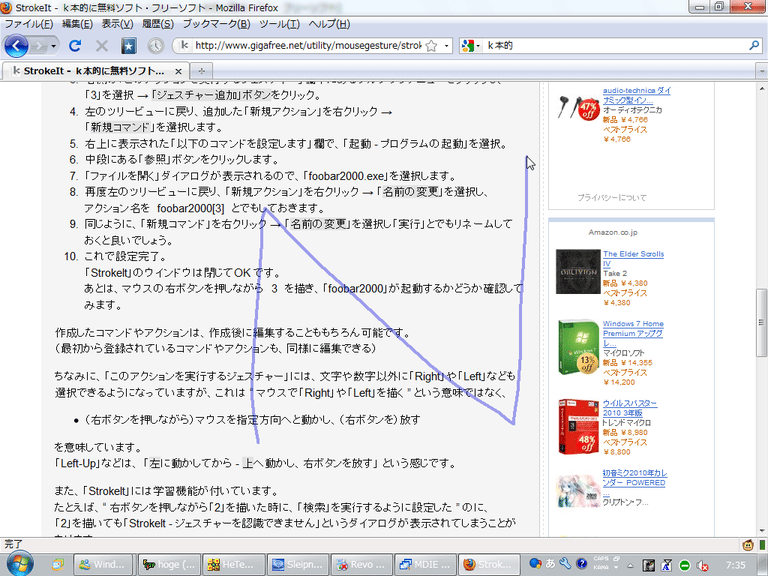Open The Elder Scrolls IV product link
The image size is (768, 576).
(633, 259)
